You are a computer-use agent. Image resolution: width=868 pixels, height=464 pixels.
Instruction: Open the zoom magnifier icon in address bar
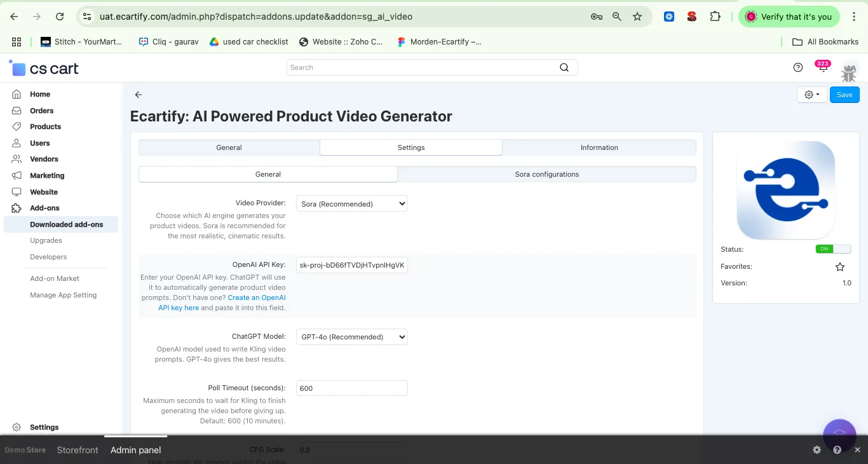(x=616, y=17)
